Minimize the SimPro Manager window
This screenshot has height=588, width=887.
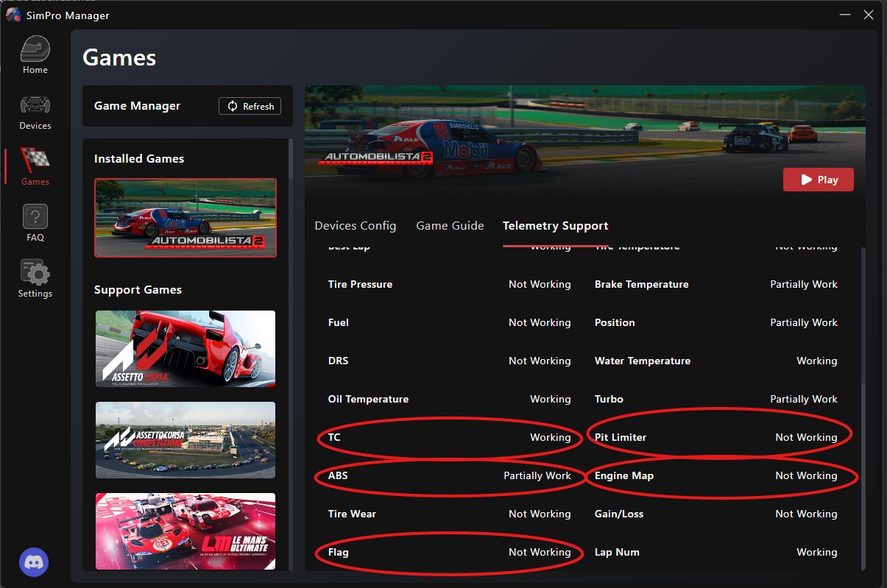(x=845, y=15)
